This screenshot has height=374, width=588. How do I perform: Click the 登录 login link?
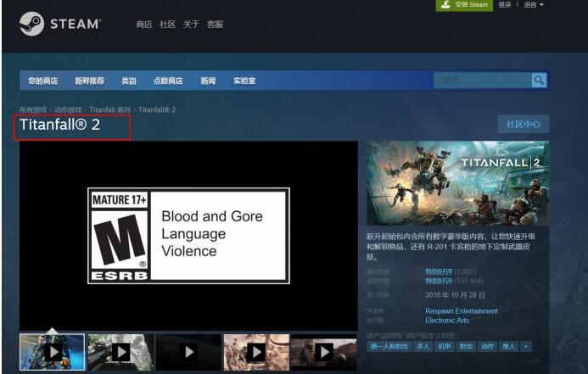point(504,4)
